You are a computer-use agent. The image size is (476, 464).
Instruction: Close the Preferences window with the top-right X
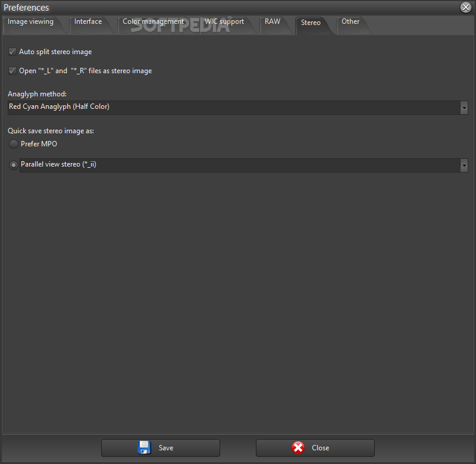coord(465,7)
